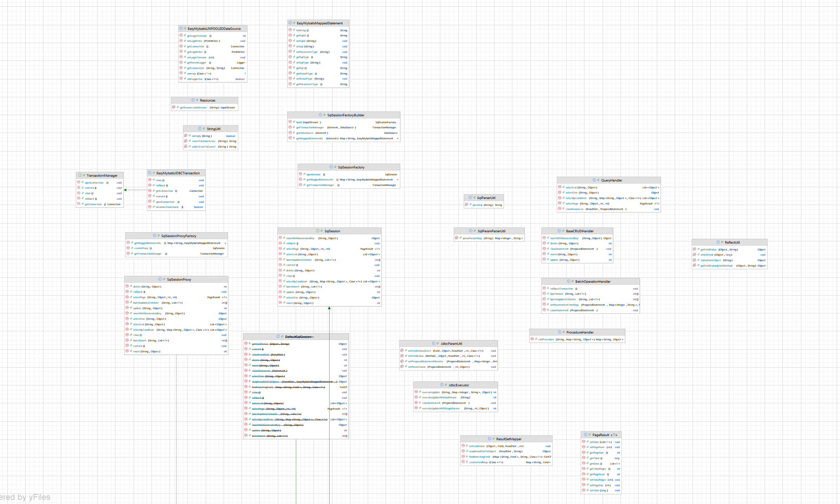840x504 pixels.
Task: Click the parseParamMap method in SqlParamParserUtil
Action: [x=472, y=238]
